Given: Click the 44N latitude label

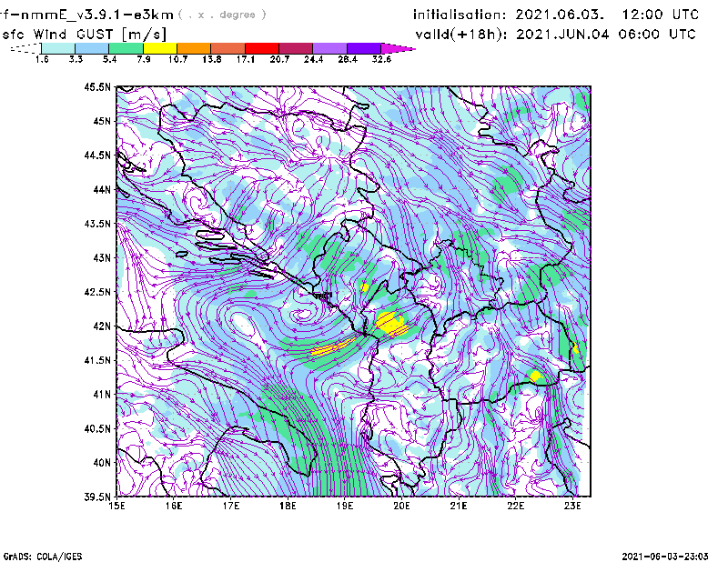Looking at the screenshot, I should tap(102, 189).
